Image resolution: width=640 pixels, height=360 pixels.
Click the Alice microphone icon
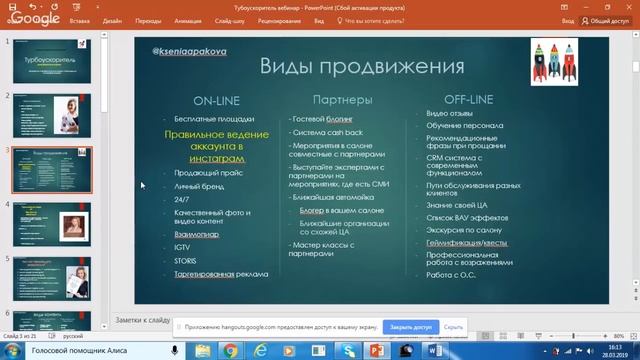click(x=174, y=351)
